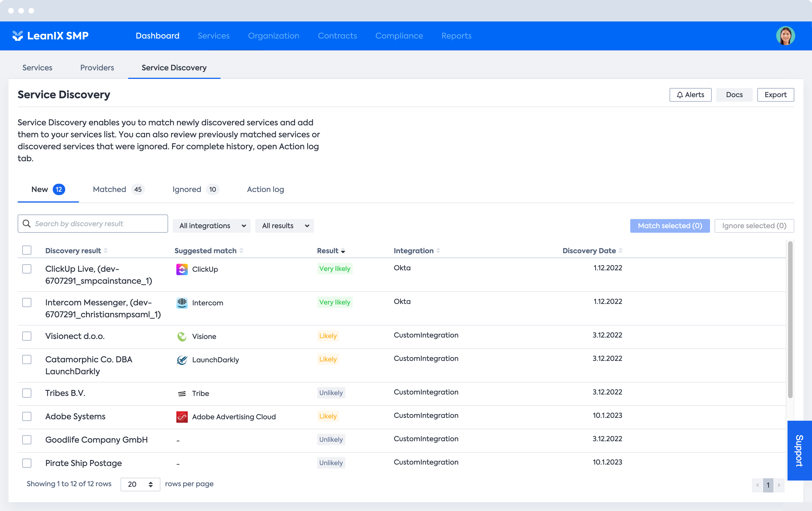Image resolution: width=812 pixels, height=511 pixels.
Task: Click the Visione app icon
Action: (x=182, y=336)
